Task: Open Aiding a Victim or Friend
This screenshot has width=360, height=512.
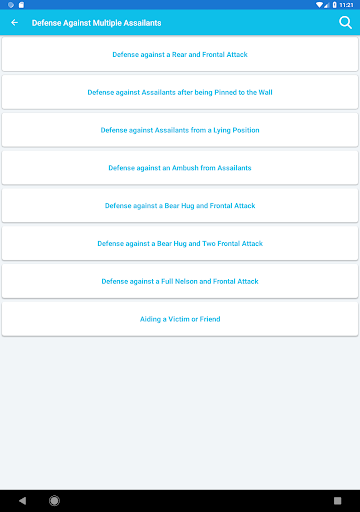Action: [x=180, y=319]
